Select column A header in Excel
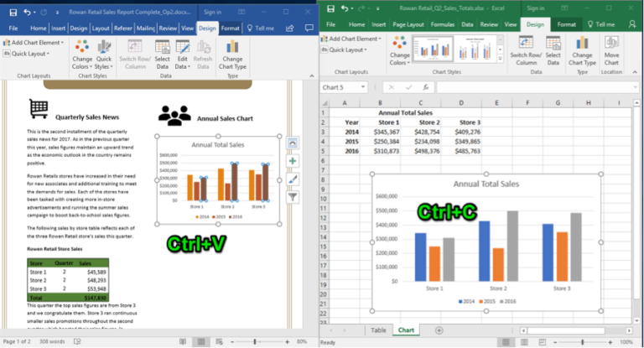The height and width of the screenshot is (348, 644). pyautogui.click(x=344, y=102)
